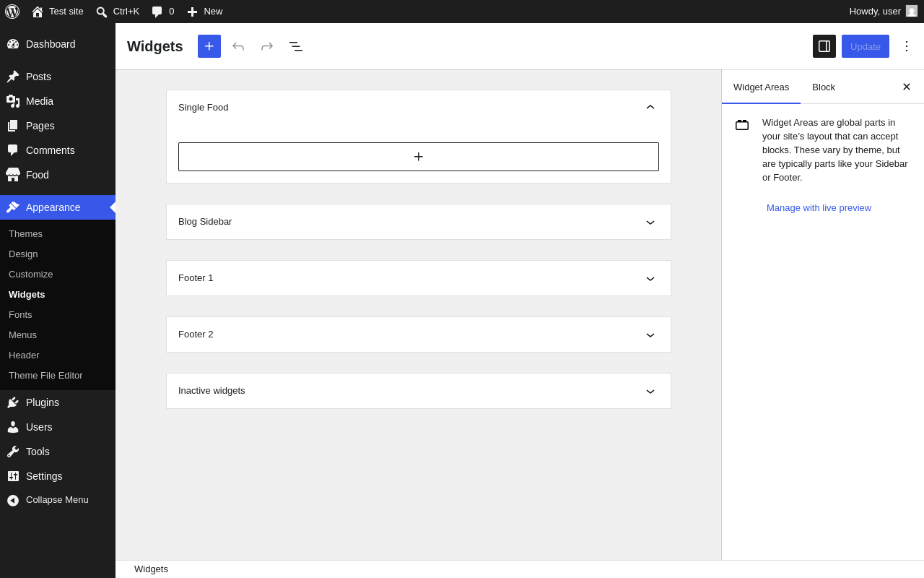Go to Dashboard
Screen dimensions: 924x578
(x=58, y=44)
